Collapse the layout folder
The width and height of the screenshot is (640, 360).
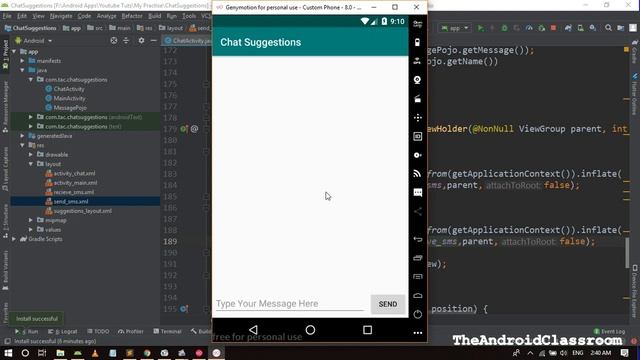coord(31,164)
